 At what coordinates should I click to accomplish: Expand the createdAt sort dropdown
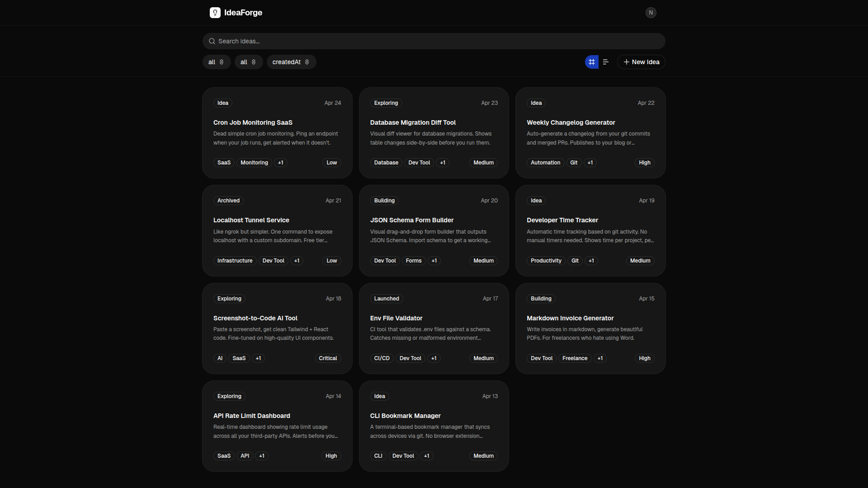click(291, 62)
